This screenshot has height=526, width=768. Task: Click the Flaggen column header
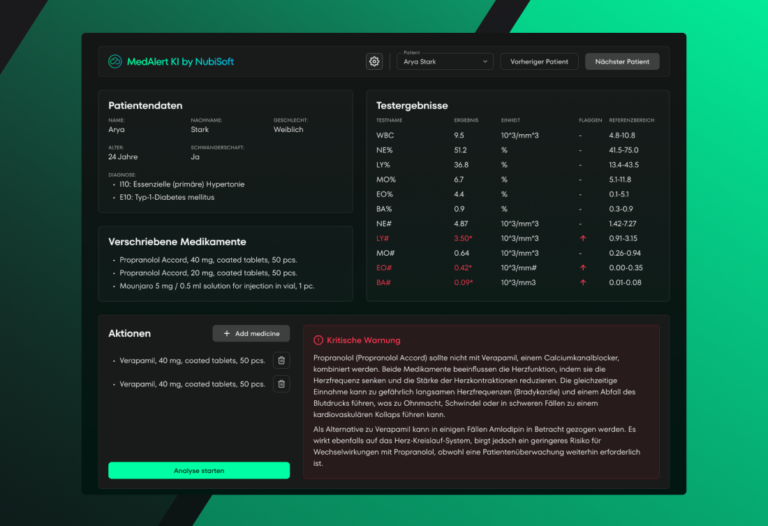[590, 120]
